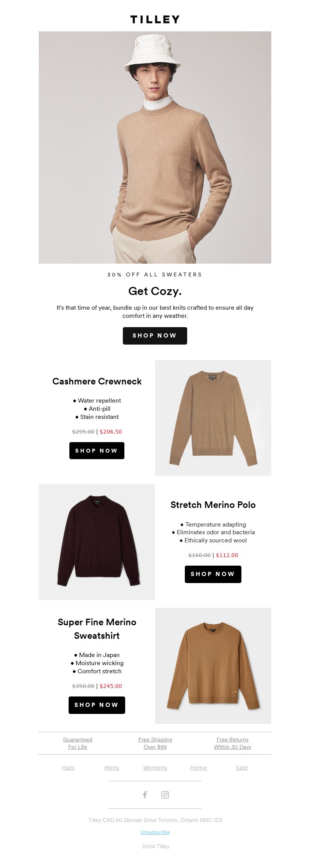Image resolution: width=310 pixels, height=868 pixels.
Task: Go to the Hats category
Action: (68, 768)
